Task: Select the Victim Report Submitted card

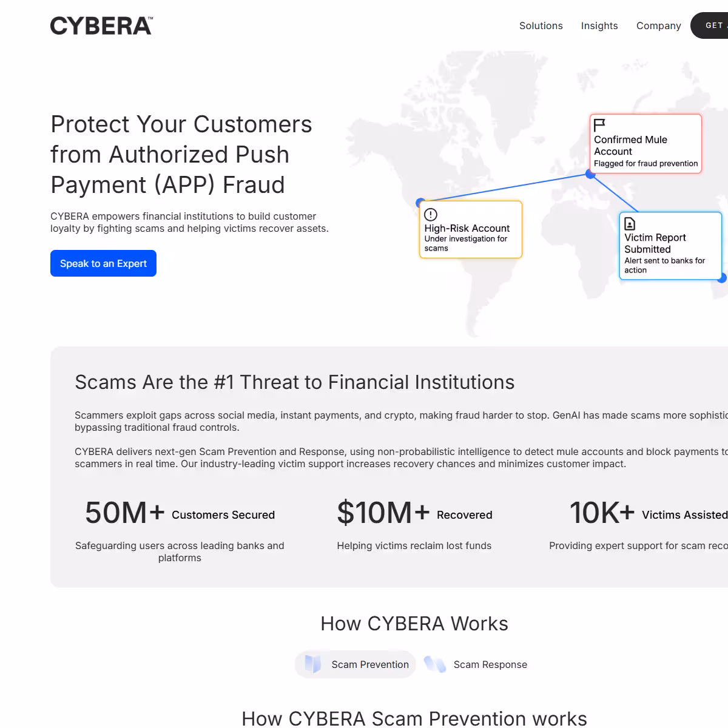Action: coord(670,246)
